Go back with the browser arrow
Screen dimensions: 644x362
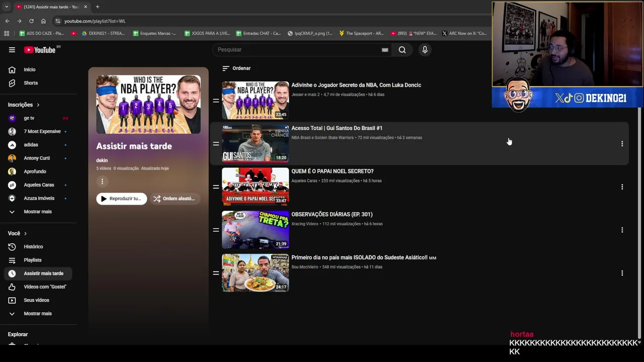point(7,21)
